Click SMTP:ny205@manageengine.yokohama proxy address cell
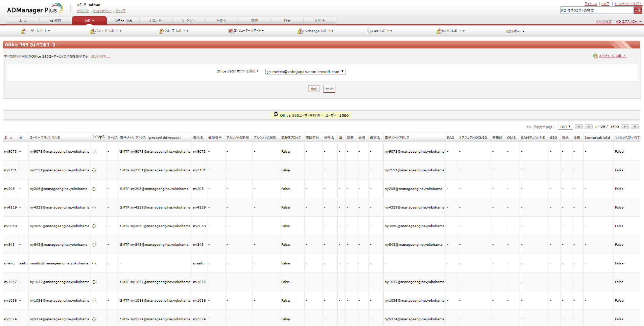644x326 pixels. click(154, 189)
